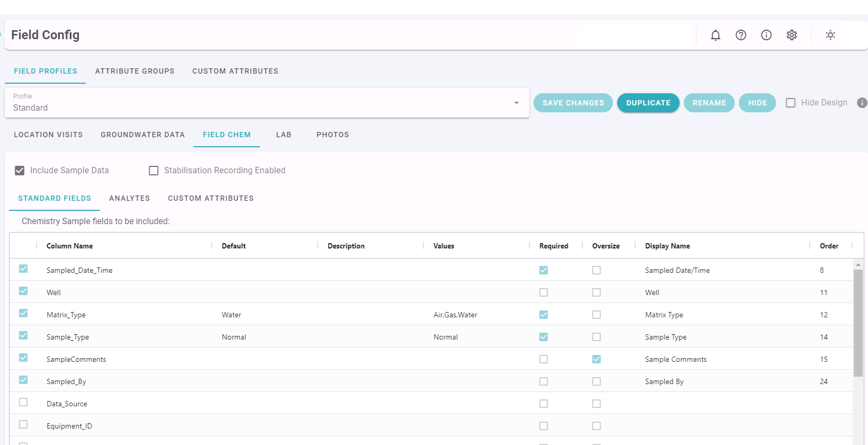Screen dimensions: 868x445
Task: Click the Duplicate profile button
Action: click(648, 103)
